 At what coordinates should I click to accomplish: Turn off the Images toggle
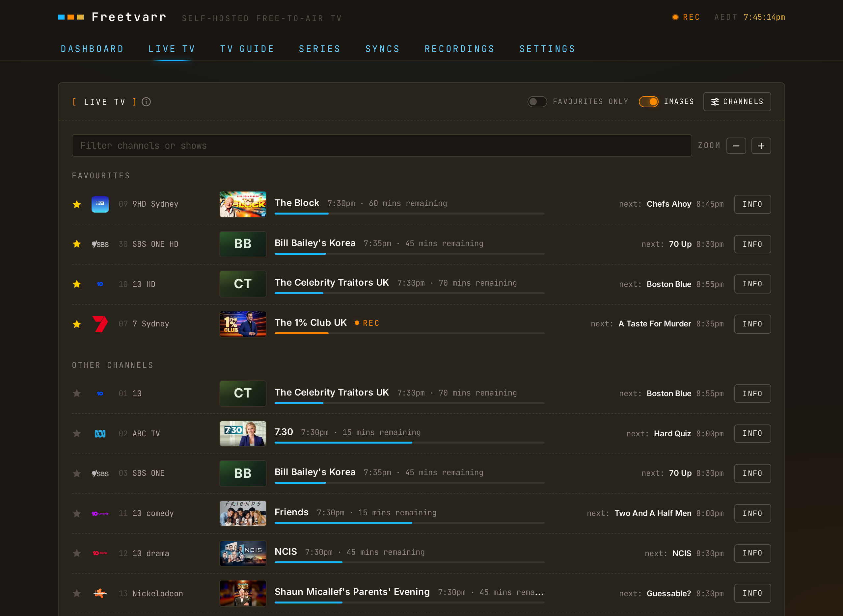click(x=648, y=102)
